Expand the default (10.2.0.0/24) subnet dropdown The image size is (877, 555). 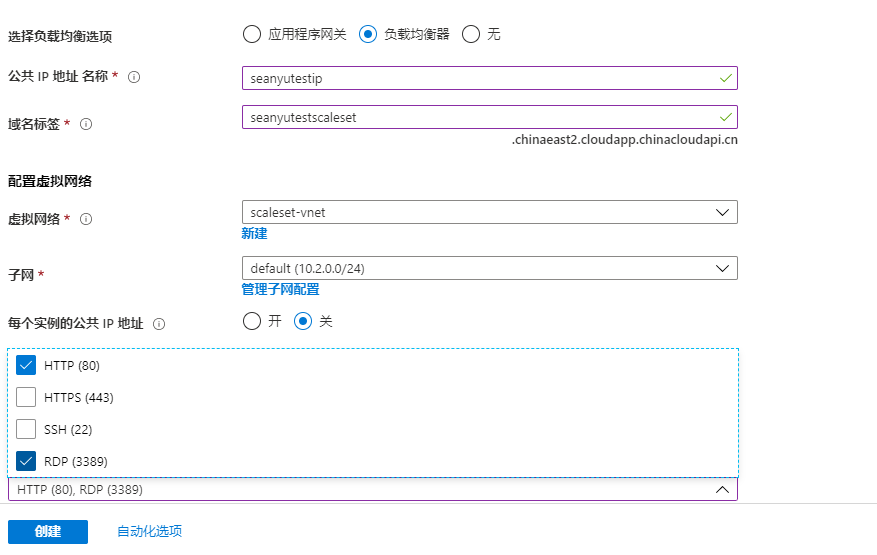pos(489,268)
